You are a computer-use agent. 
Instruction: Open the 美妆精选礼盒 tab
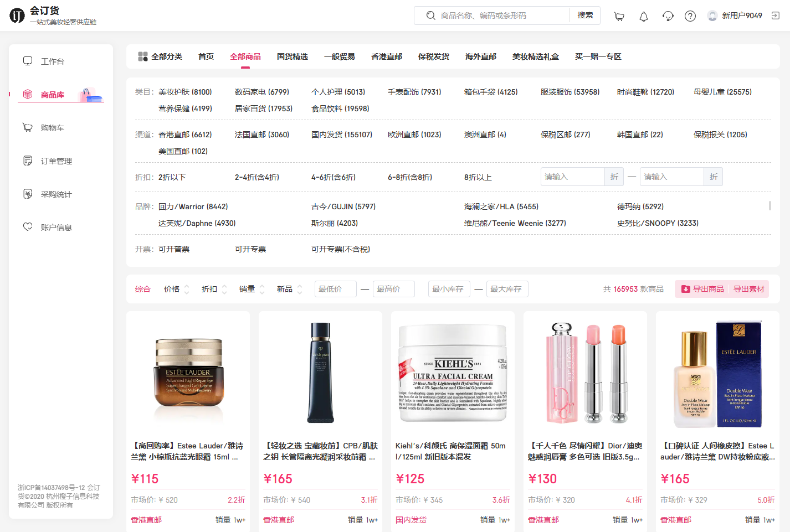click(536, 56)
